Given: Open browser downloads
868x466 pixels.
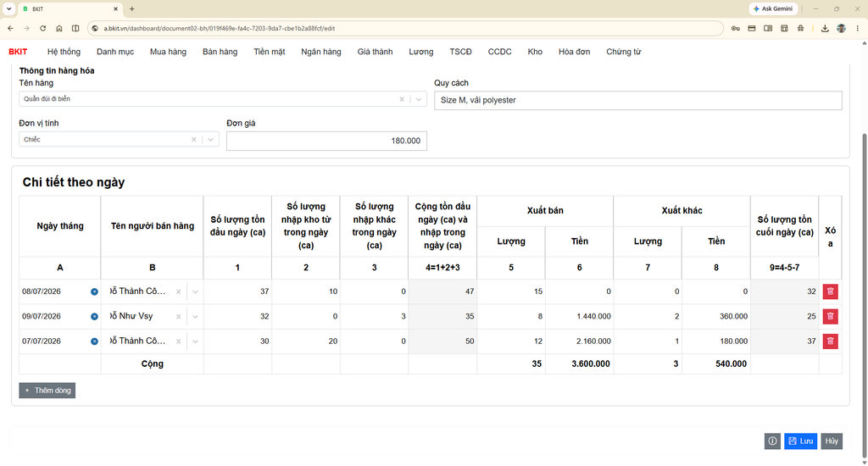Looking at the screenshot, I should click(825, 28).
